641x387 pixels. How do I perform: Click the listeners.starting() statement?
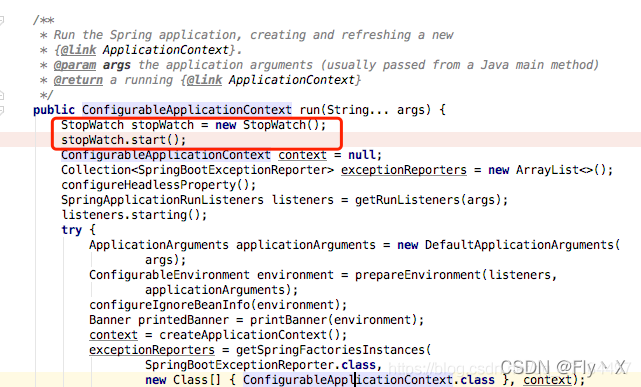[134, 215]
